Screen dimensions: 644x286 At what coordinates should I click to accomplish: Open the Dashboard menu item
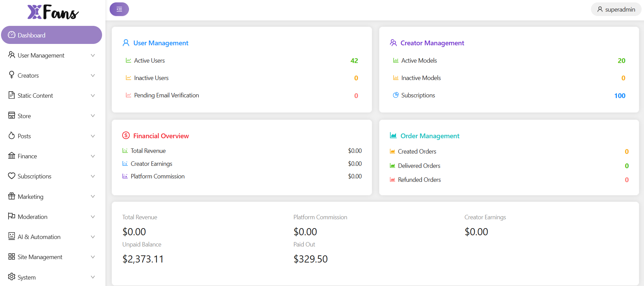[51, 35]
